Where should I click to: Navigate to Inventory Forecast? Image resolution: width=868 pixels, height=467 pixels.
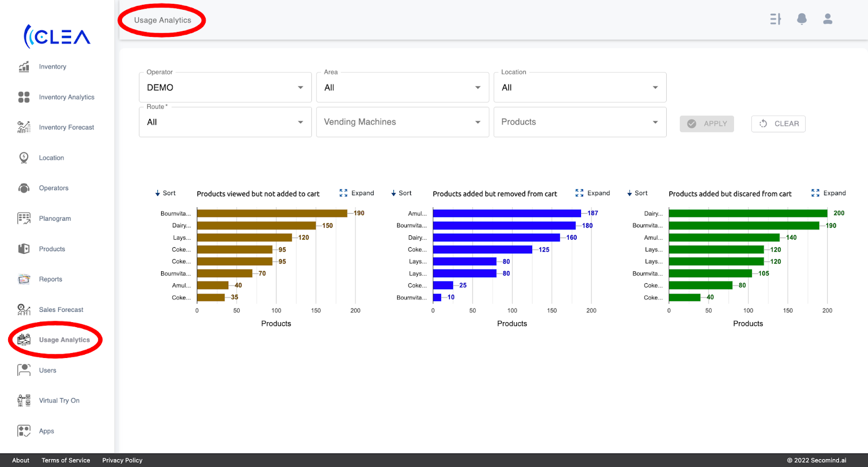(x=67, y=127)
